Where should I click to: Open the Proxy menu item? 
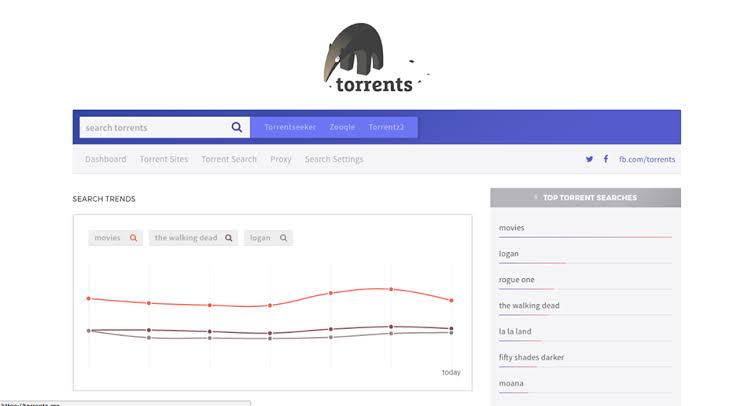[281, 159]
